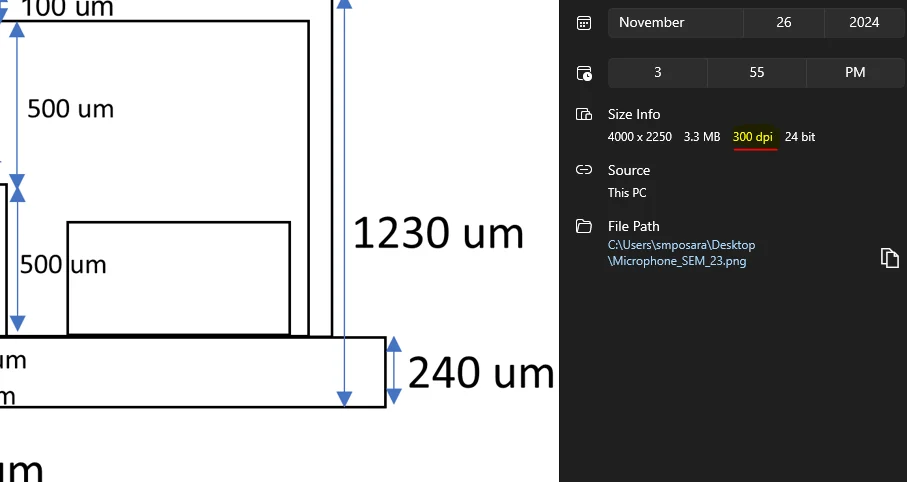
Task: Select the PM period field
Action: [x=855, y=72]
